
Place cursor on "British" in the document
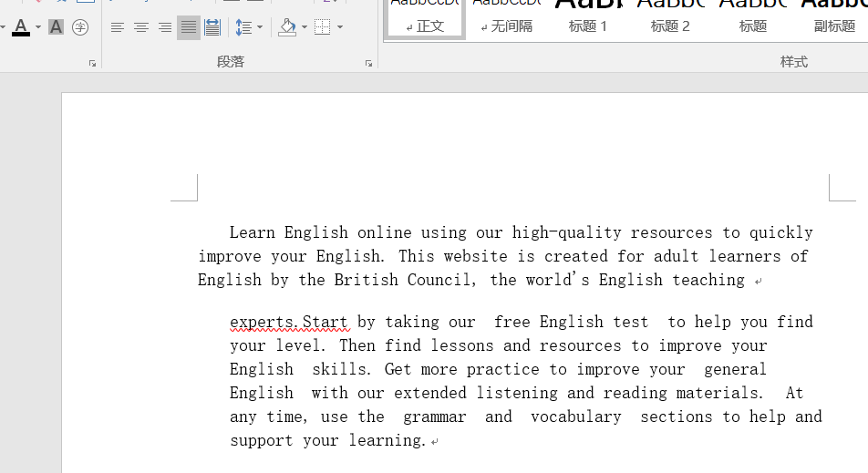click(x=366, y=280)
